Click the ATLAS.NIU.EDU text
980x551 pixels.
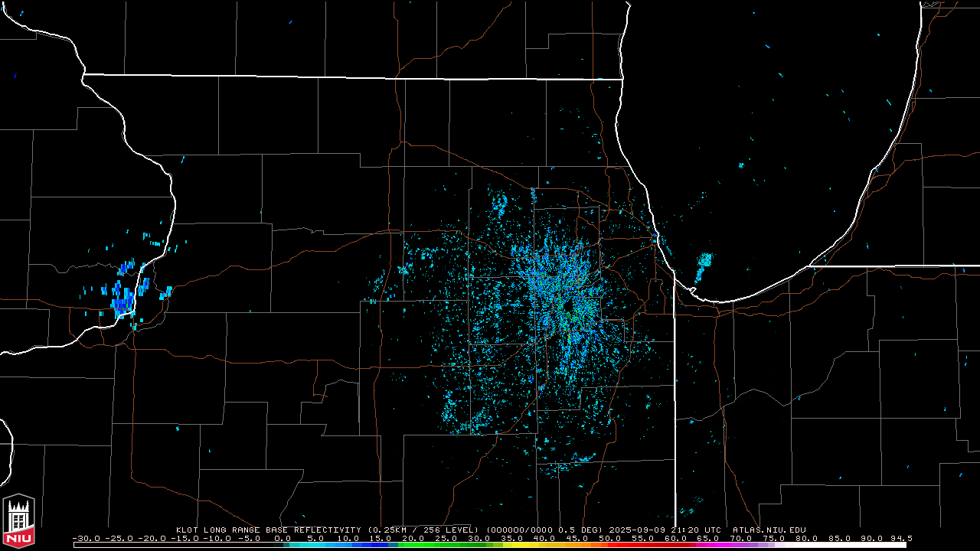769,530
